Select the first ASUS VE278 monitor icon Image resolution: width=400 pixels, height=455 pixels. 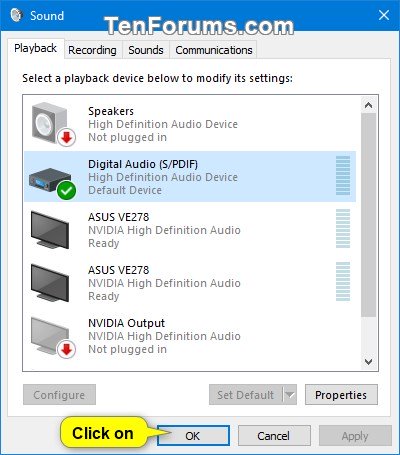coord(50,230)
